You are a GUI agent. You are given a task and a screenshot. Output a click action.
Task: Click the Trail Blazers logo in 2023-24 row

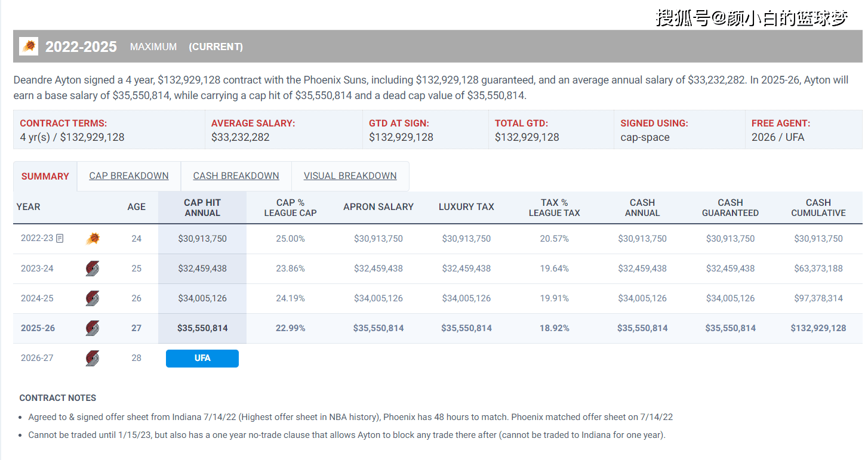pyautogui.click(x=92, y=268)
